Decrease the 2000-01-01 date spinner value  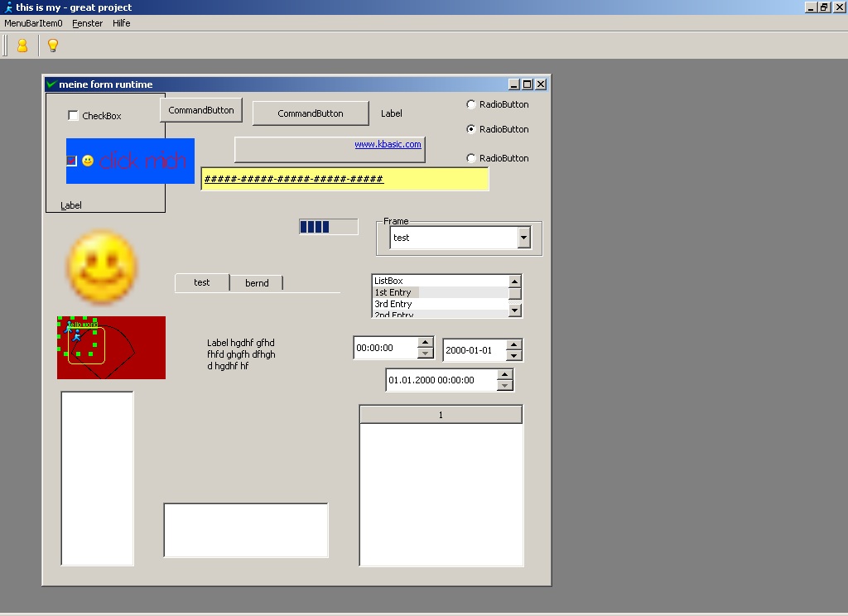[513, 356]
